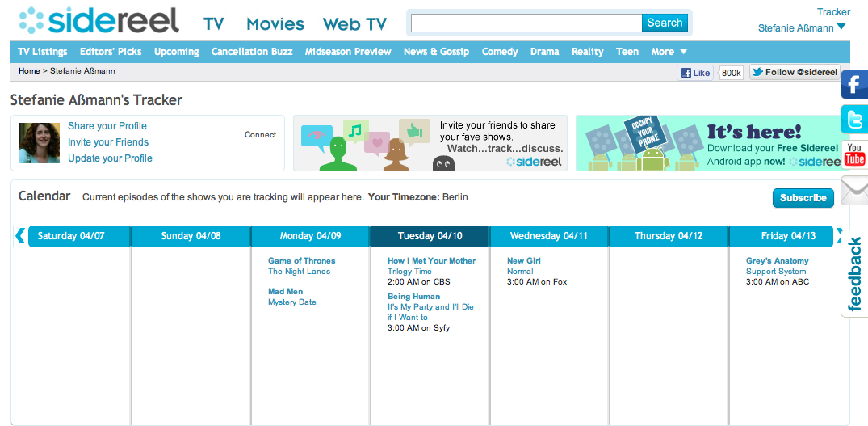Click Share your Profile link
Image resolution: width=868 pixels, height=426 pixels.
(107, 126)
